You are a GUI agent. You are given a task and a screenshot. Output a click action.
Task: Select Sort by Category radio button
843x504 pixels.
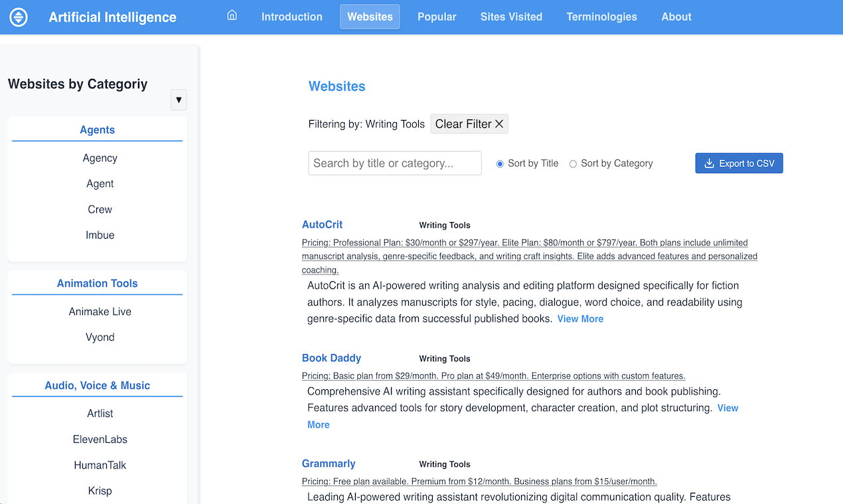coord(573,164)
